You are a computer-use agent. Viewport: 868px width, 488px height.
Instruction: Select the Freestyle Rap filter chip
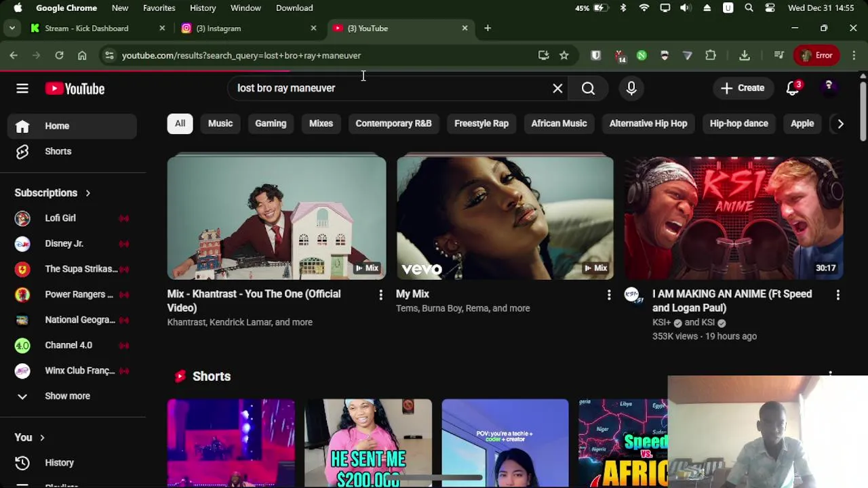coord(481,123)
